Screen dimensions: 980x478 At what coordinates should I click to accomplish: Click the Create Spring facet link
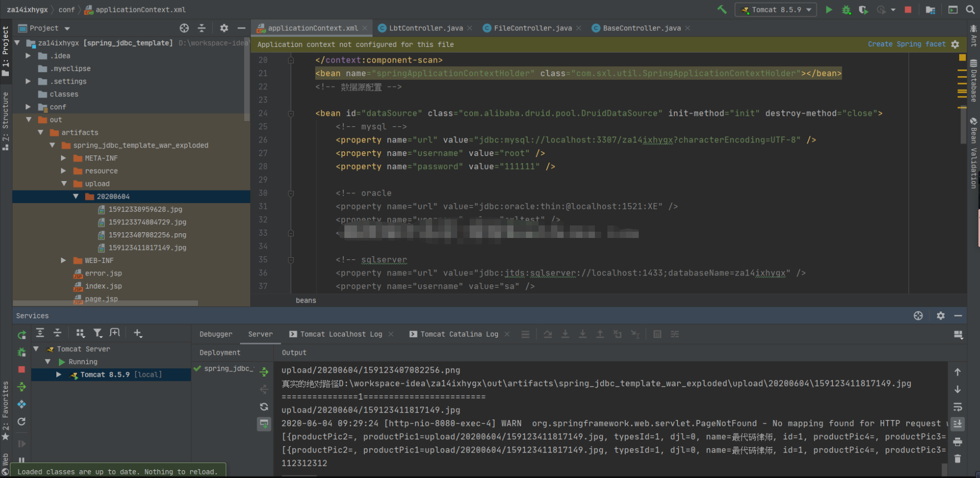click(x=906, y=44)
